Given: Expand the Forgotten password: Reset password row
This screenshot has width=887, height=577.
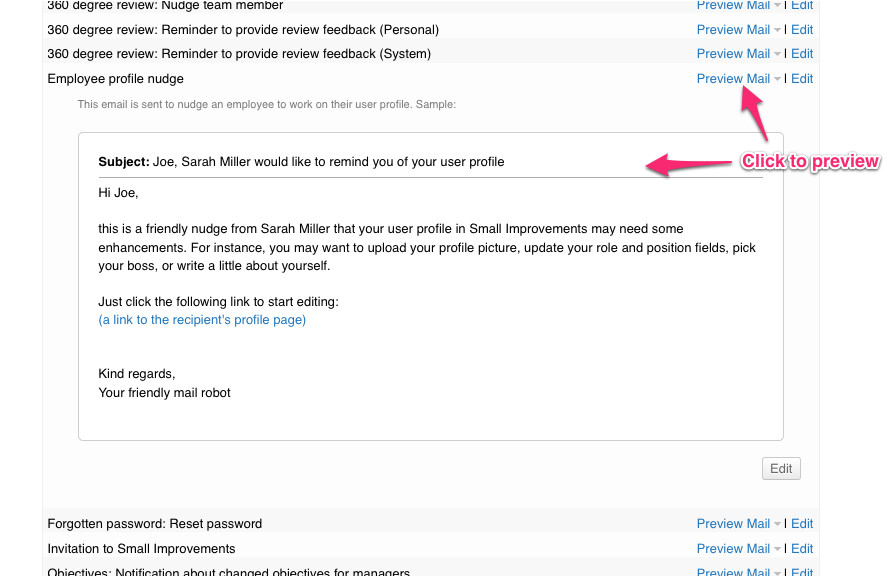Looking at the screenshot, I should tap(154, 523).
